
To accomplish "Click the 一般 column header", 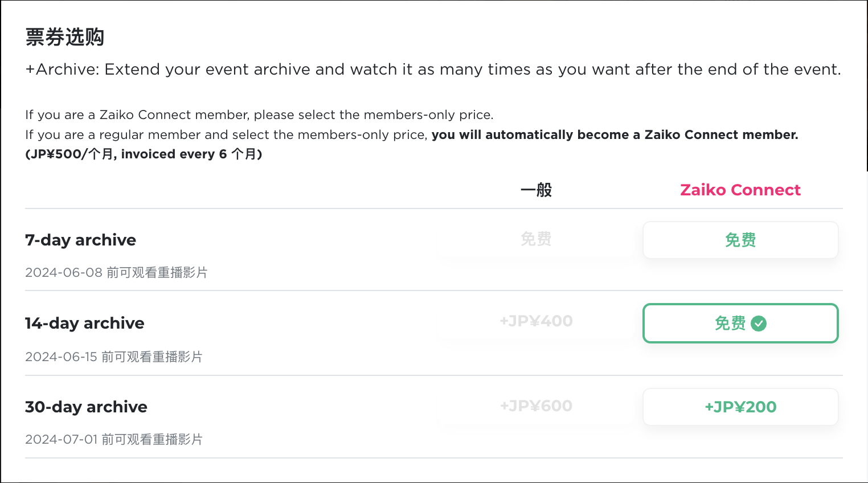I will coord(536,190).
